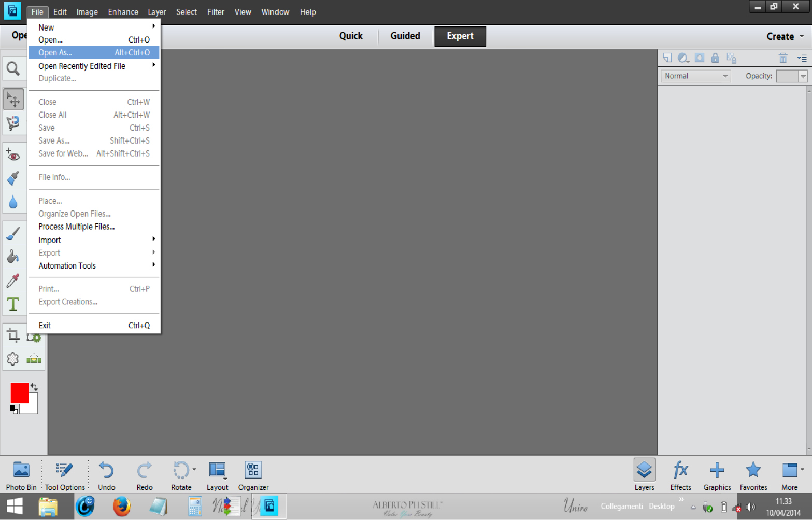Select the Move tool
The width and height of the screenshot is (812, 520).
click(x=13, y=99)
